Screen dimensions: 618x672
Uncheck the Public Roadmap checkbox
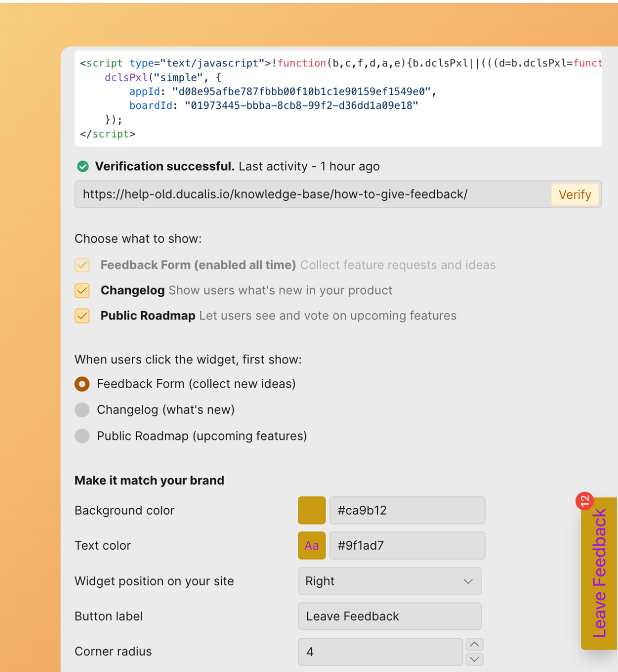coord(82,316)
